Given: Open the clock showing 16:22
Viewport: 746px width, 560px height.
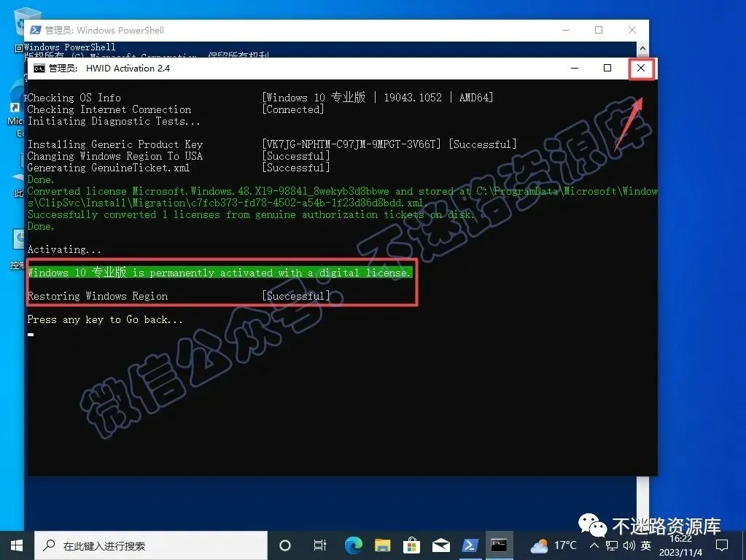Looking at the screenshot, I should (680, 546).
